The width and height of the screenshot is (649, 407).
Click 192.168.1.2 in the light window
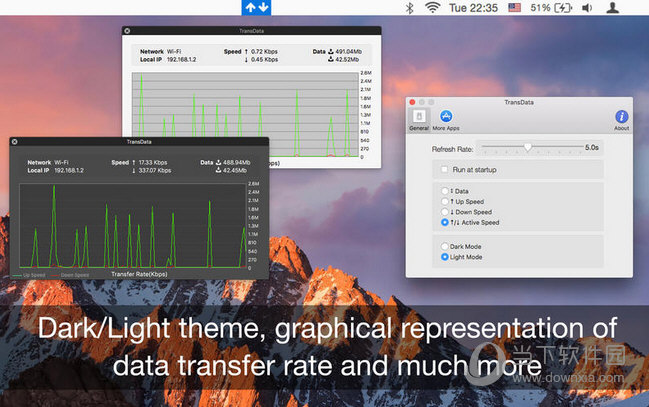tap(181, 60)
